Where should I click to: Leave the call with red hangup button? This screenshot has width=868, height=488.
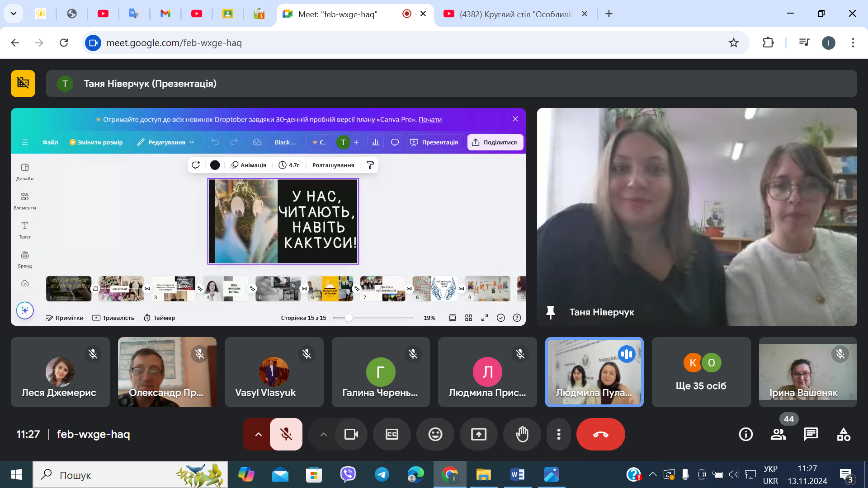600,434
